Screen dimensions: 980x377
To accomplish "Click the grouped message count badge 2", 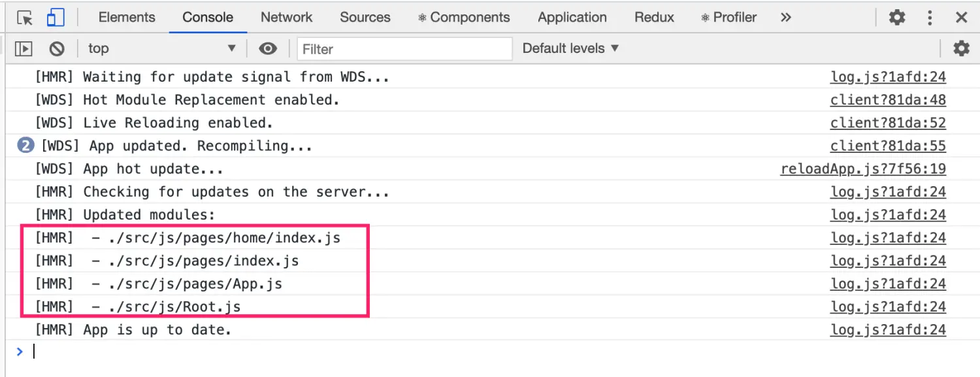I will 25,146.
